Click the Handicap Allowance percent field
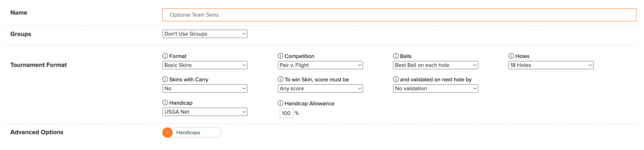 pos(287,113)
